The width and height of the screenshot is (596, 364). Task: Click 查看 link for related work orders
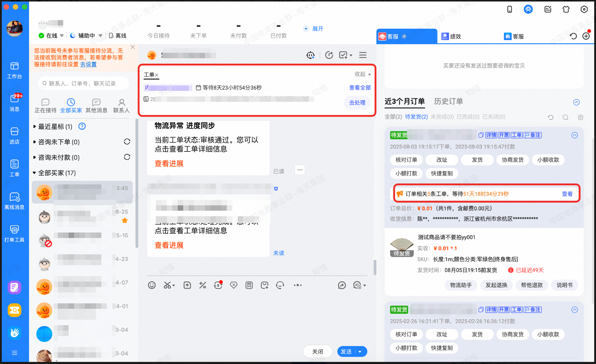pos(567,194)
